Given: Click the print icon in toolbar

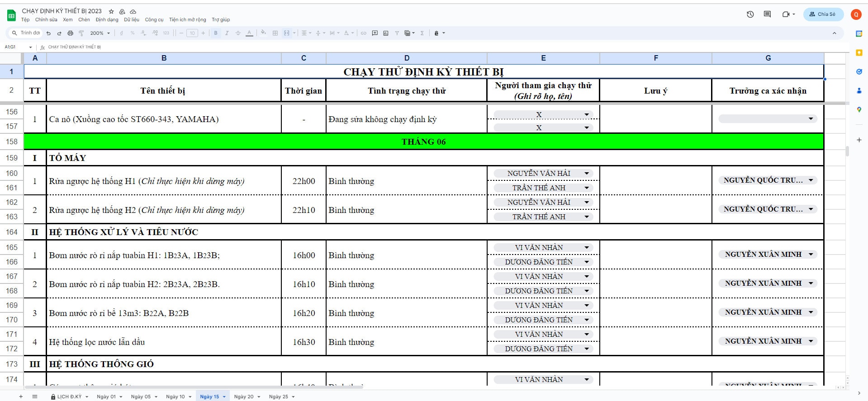Looking at the screenshot, I should [x=70, y=33].
